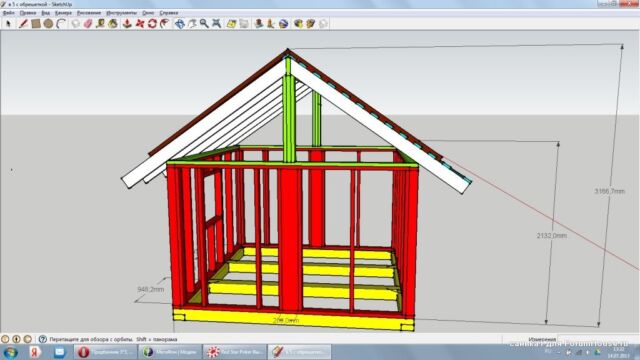Select the Offset tool

(164, 24)
